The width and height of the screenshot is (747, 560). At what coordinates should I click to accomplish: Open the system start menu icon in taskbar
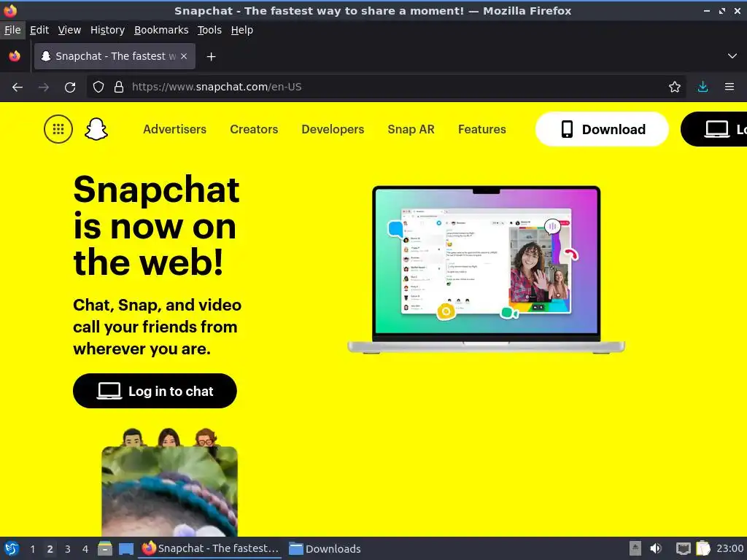tap(12, 548)
